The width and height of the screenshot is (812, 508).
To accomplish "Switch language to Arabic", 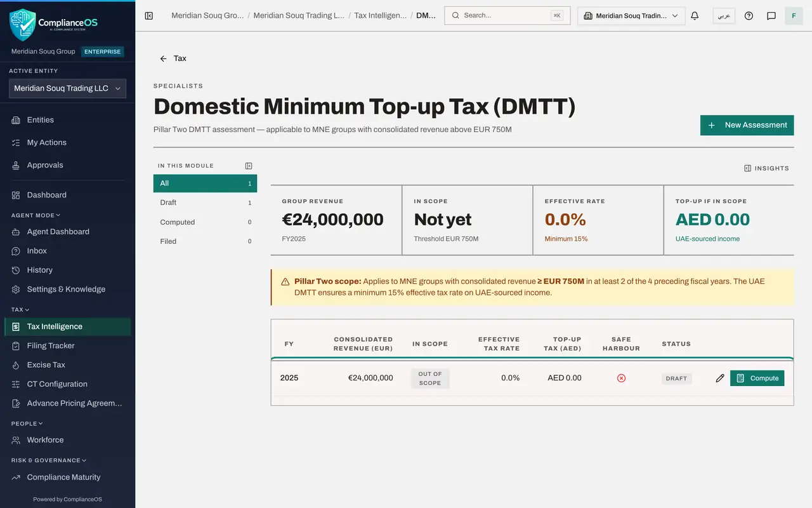I will 724,15.
